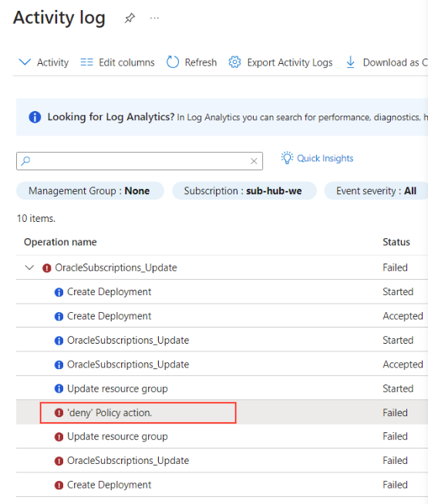This screenshot has width=428, height=504.
Task: Open the Subscription sub-hub-we filter
Action: coord(244,191)
